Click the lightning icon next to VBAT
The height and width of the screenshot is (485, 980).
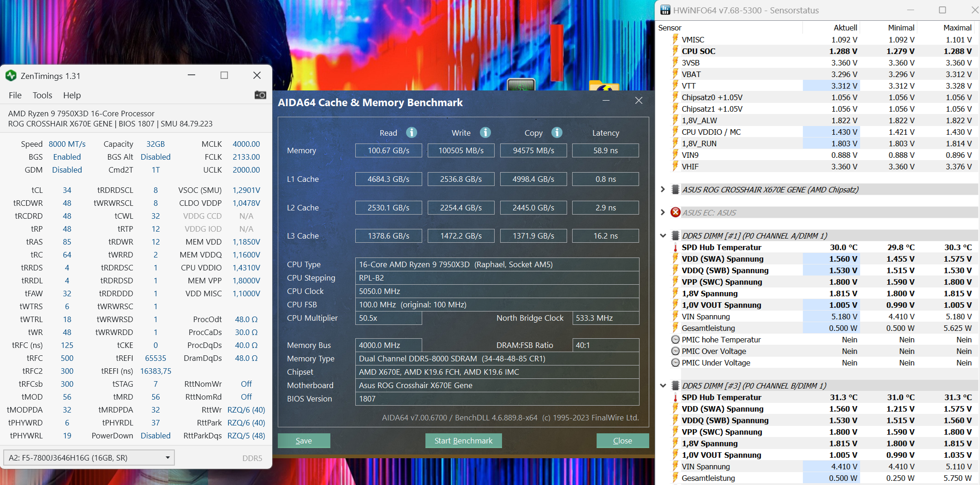pyautogui.click(x=675, y=74)
